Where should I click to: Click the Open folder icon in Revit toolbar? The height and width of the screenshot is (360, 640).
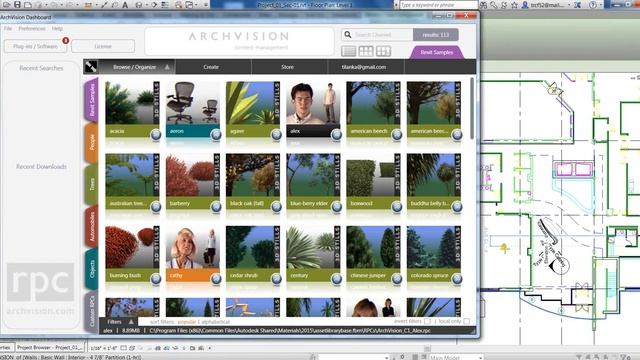pos(7,5)
